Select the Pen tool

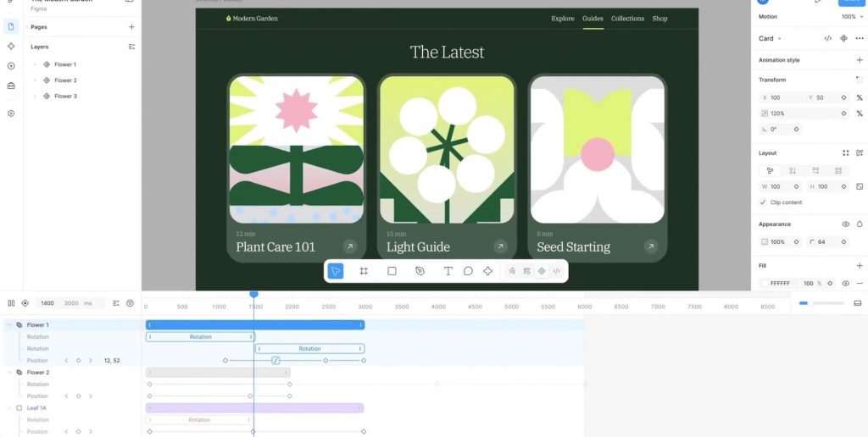pos(420,271)
